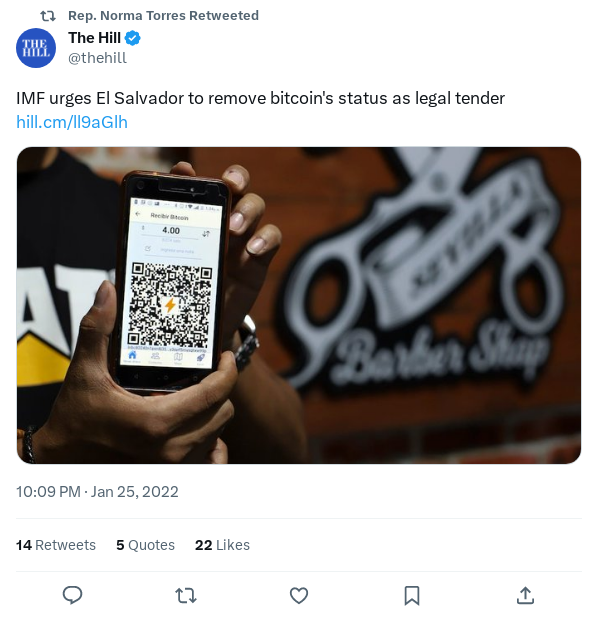This screenshot has height=619, width=598.
Task: See the 22 Likes list
Action: (x=222, y=545)
